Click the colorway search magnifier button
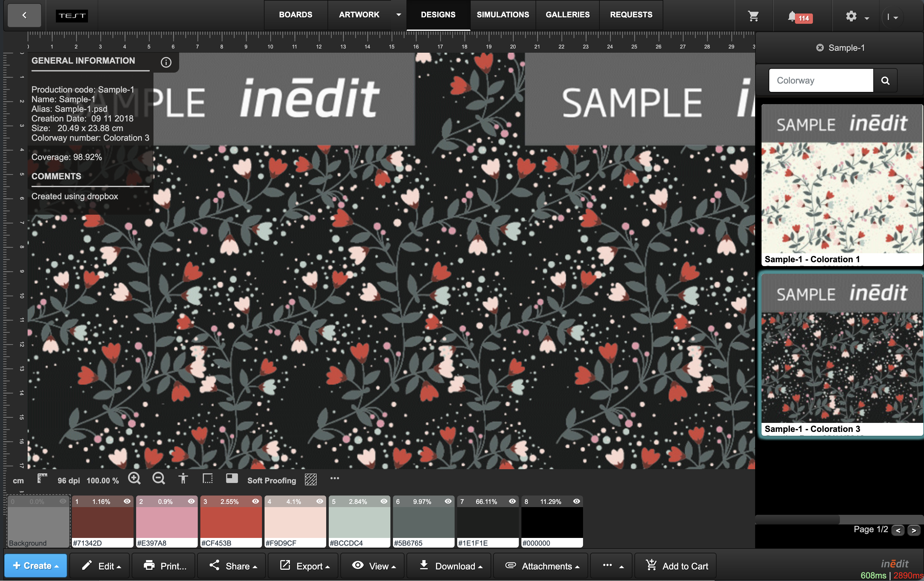This screenshot has width=924, height=581. tap(885, 81)
